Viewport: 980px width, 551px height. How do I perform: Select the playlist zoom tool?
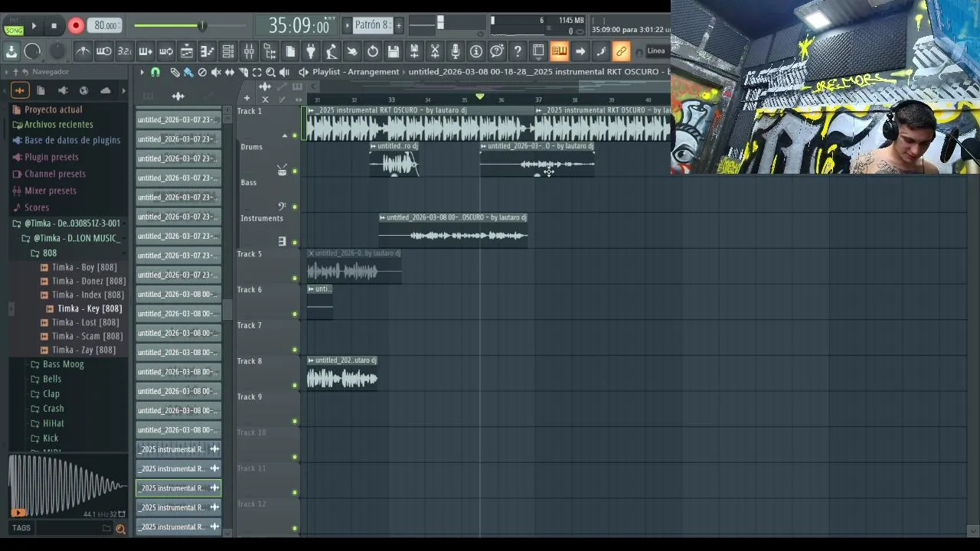(271, 72)
